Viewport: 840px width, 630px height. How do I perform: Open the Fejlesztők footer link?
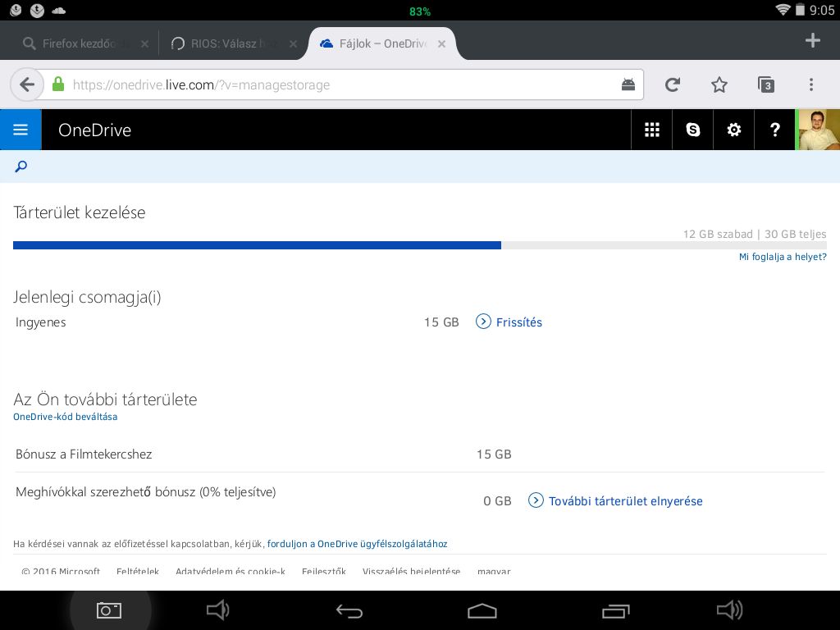pos(323,571)
